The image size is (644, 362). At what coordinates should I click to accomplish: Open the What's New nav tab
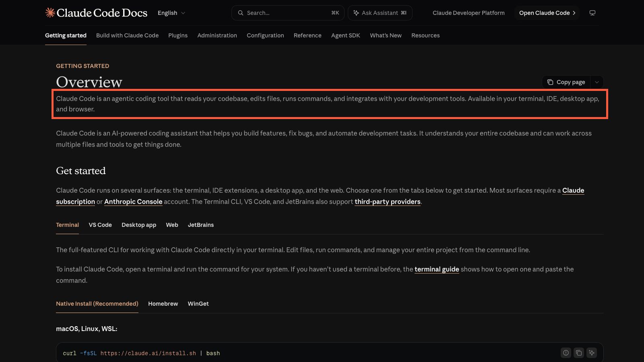coord(386,35)
